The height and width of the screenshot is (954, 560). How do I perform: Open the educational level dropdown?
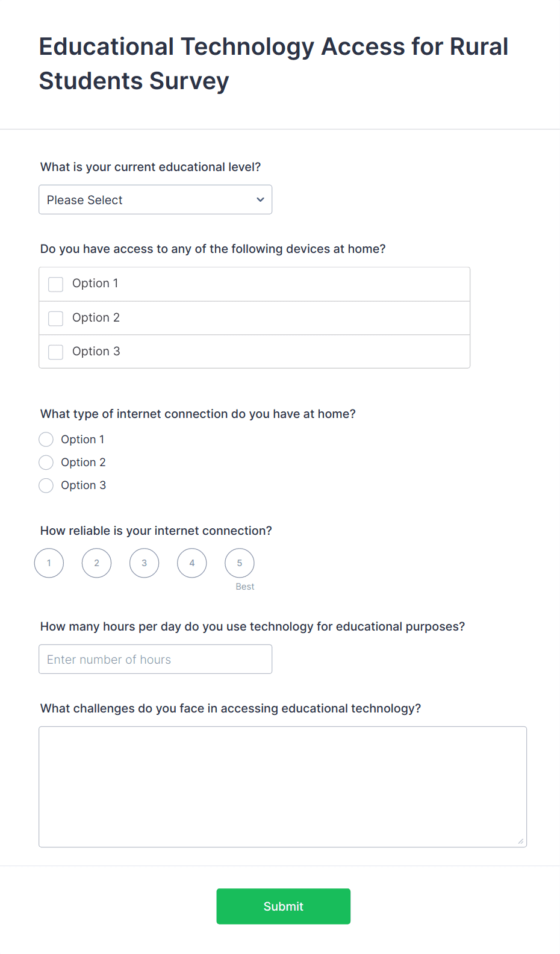point(155,199)
